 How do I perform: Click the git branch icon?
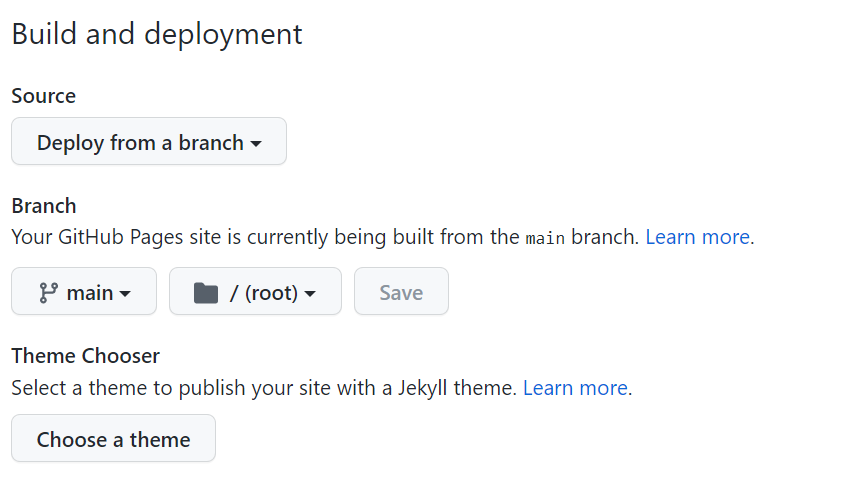point(48,293)
